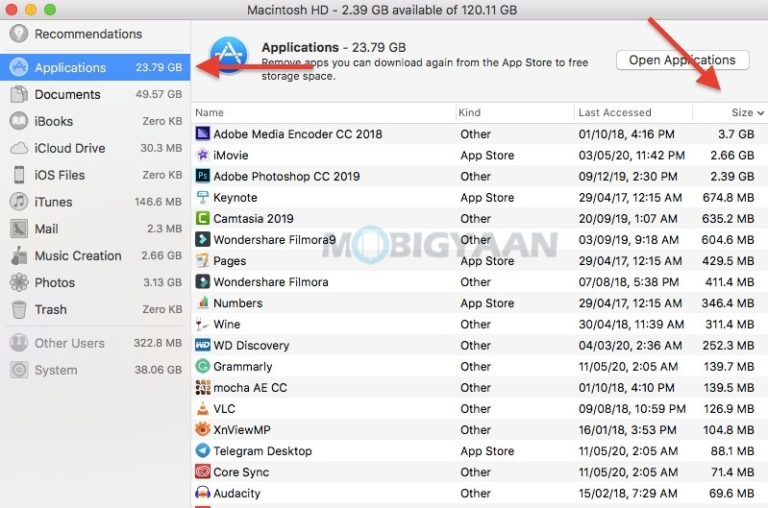The image size is (768, 508).
Task: Select the Recommendations sidebar item
Action: pyautogui.click(x=95, y=34)
